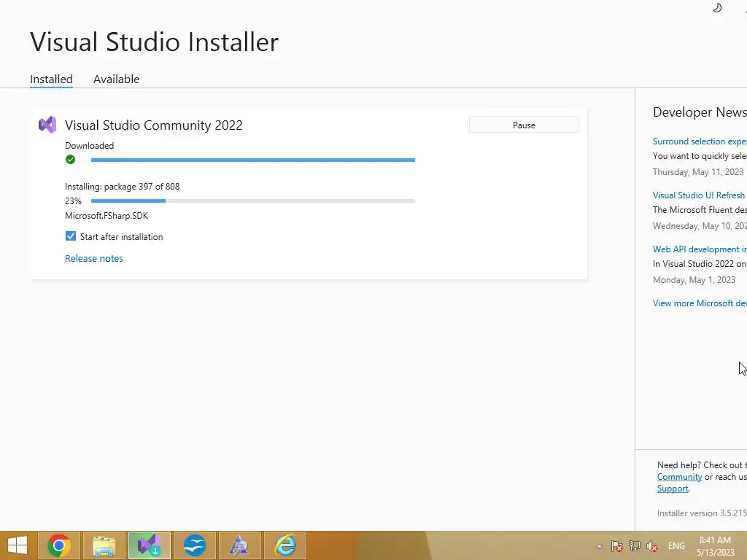The width and height of the screenshot is (747, 560).
Task: Open the Windows Start button
Action: (18, 545)
